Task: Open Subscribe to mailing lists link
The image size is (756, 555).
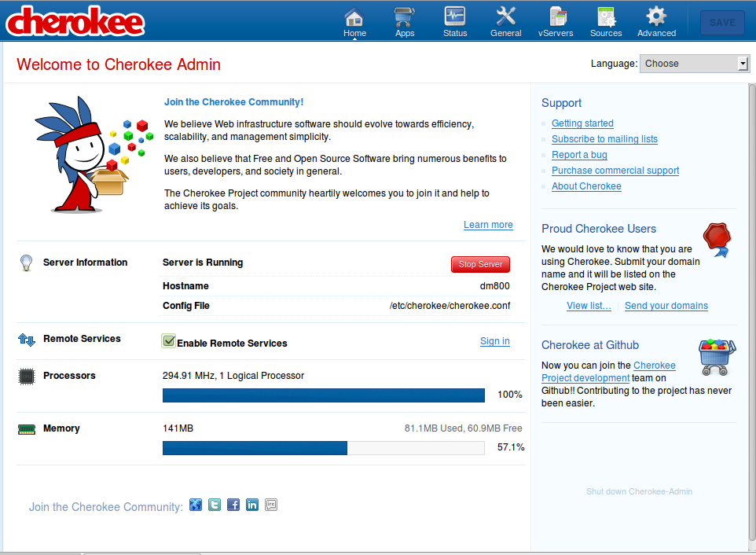Action: click(x=604, y=139)
